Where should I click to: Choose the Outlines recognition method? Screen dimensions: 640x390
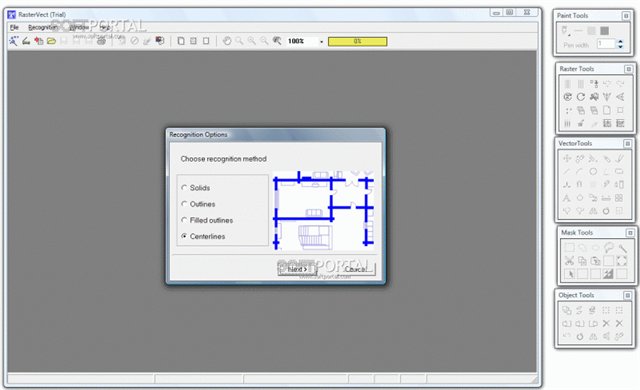tap(184, 204)
